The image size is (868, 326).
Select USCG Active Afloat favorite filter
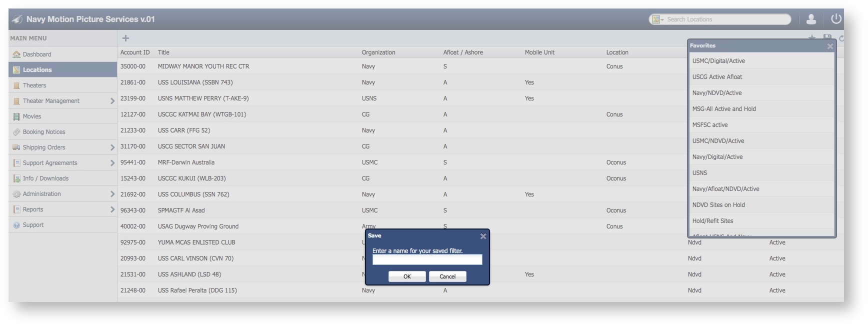click(717, 77)
